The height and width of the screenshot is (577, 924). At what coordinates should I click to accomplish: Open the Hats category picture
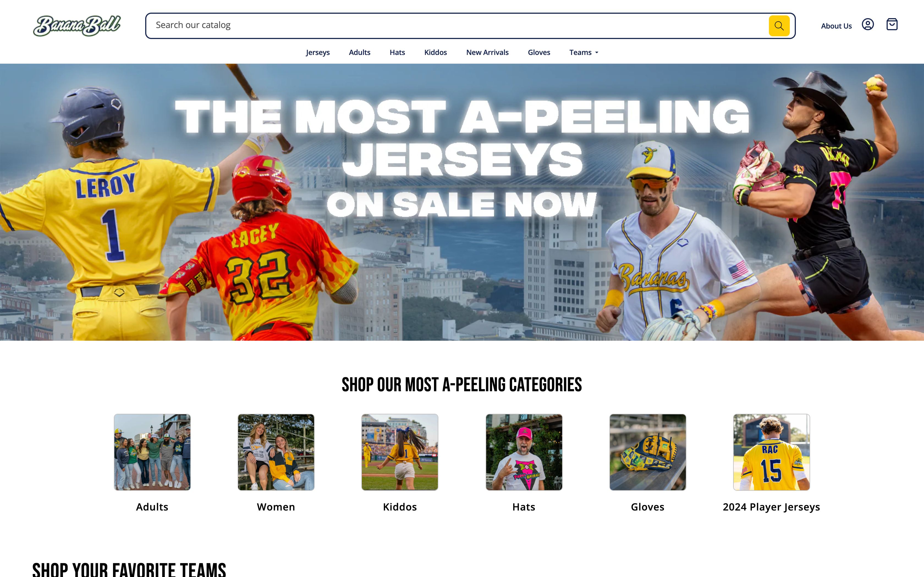(524, 452)
